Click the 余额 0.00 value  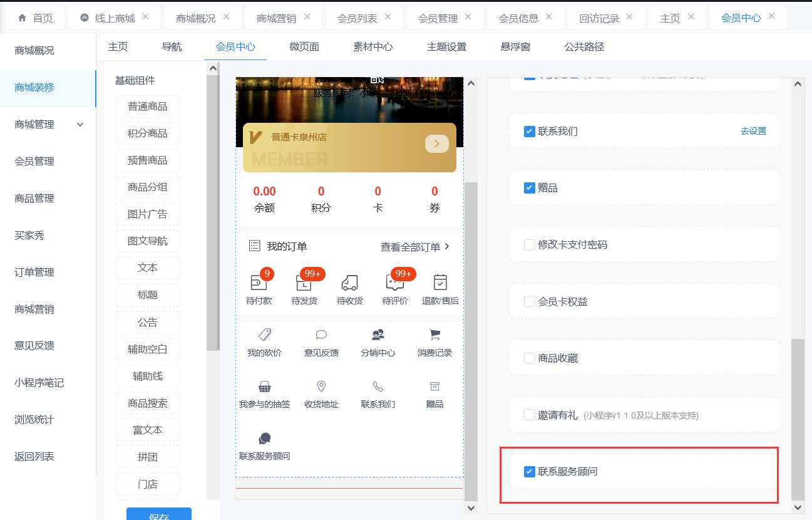[x=264, y=192]
